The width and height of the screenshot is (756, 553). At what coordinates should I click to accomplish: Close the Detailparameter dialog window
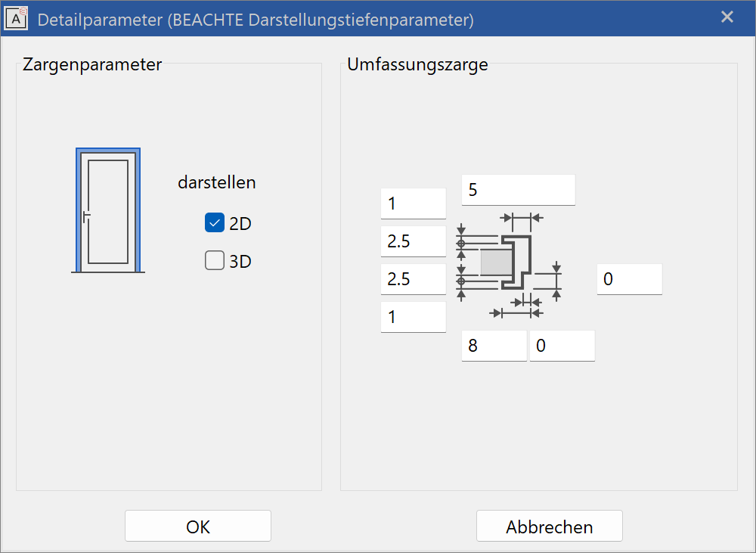pos(727,17)
